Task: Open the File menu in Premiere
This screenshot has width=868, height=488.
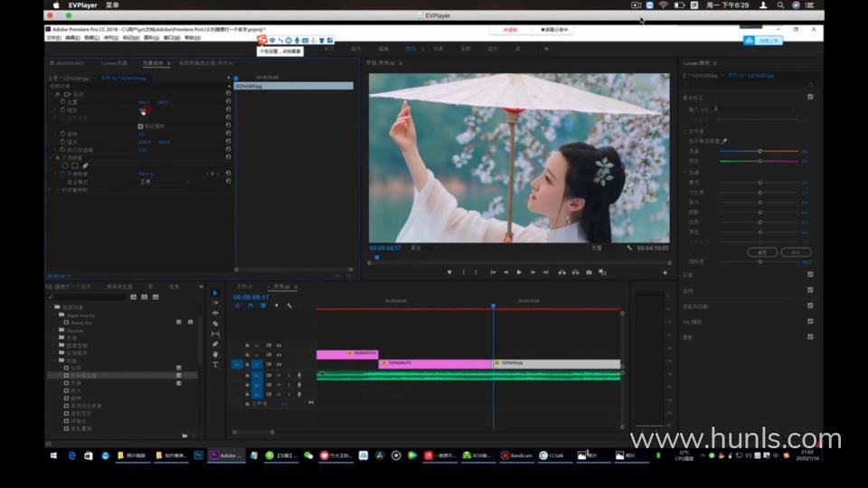Action: [53, 38]
